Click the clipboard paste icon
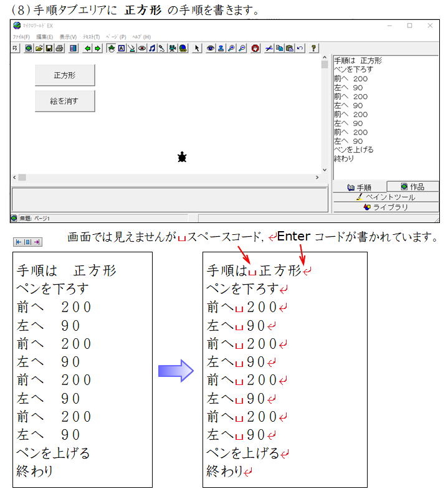The image size is (448, 504). coord(290,48)
